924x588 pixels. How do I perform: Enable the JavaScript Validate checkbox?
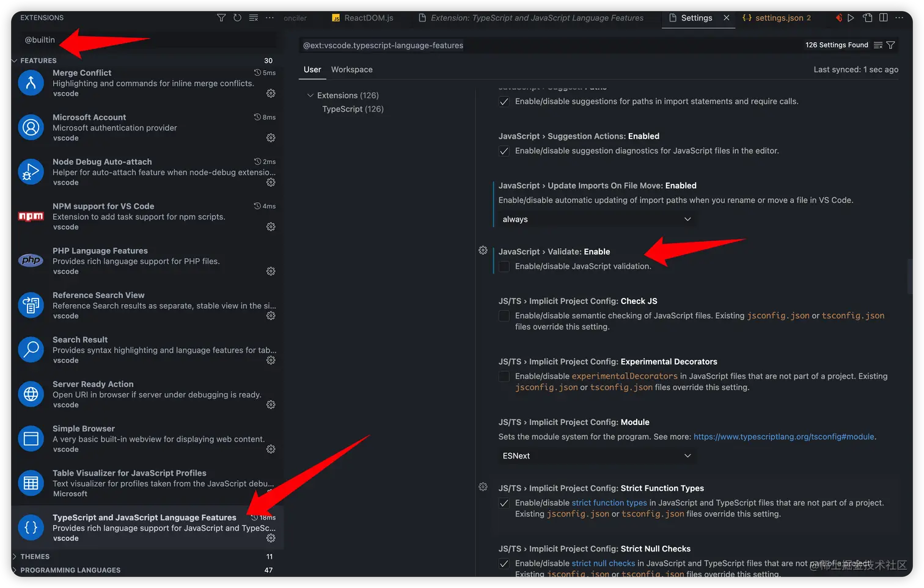[x=504, y=267]
